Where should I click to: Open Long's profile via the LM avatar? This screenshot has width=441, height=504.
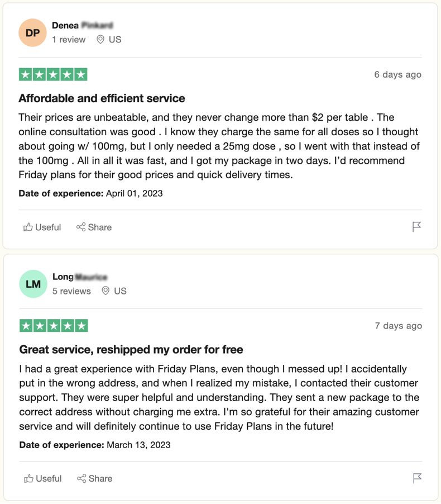pyautogui.click(x=33, y=284)
